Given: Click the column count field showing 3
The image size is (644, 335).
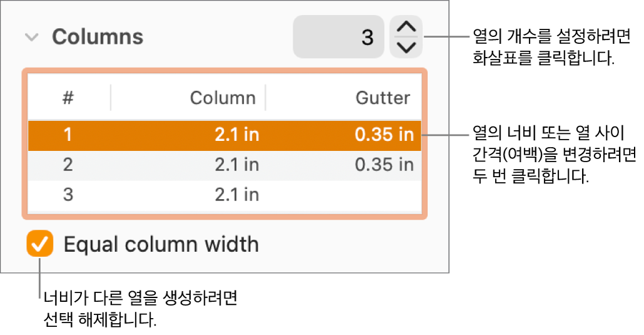Looking at the screenshot, I should [x=338, y=38].
